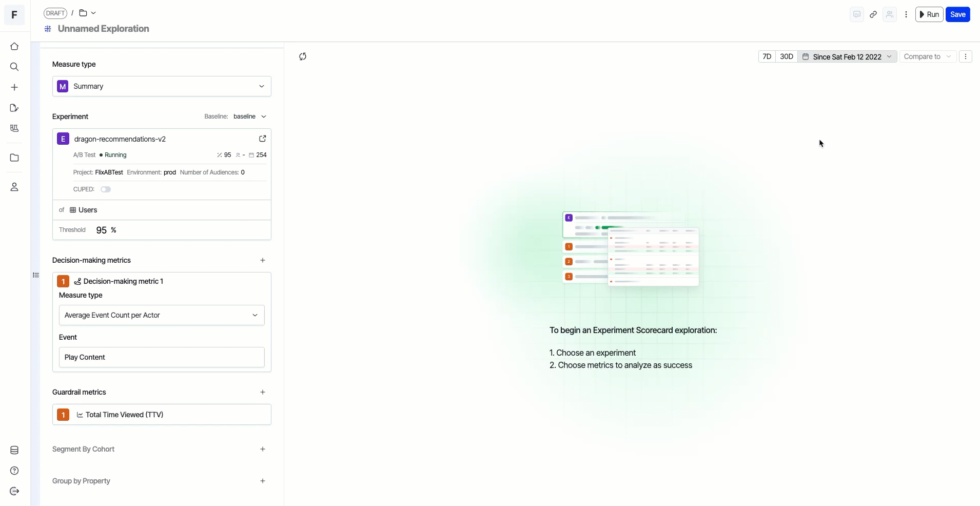Select the 7D time range

coord(767,56)
